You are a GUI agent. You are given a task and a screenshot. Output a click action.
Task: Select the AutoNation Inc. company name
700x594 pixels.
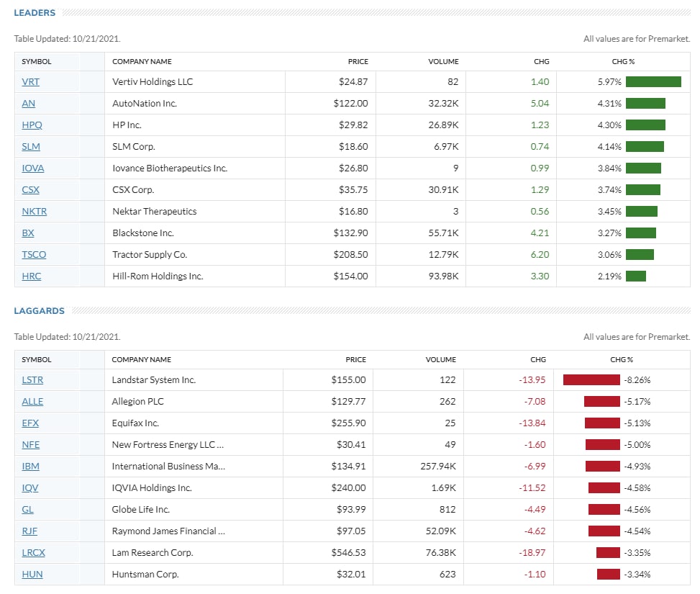(144, 103)
